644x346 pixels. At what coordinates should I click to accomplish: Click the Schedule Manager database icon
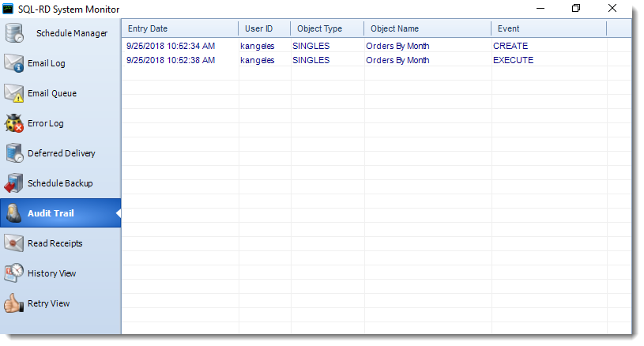tap(14, 33)
